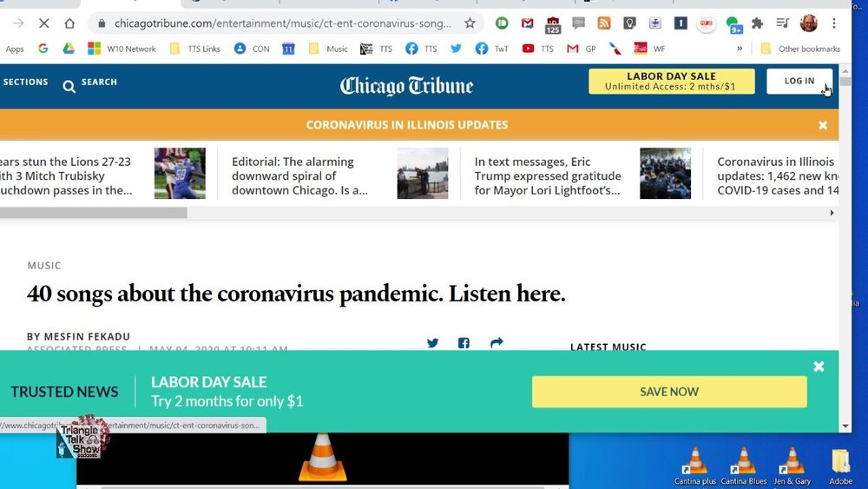Open the Chrome three-dot menu
The image size is (868, 489).
pos(833,23)
